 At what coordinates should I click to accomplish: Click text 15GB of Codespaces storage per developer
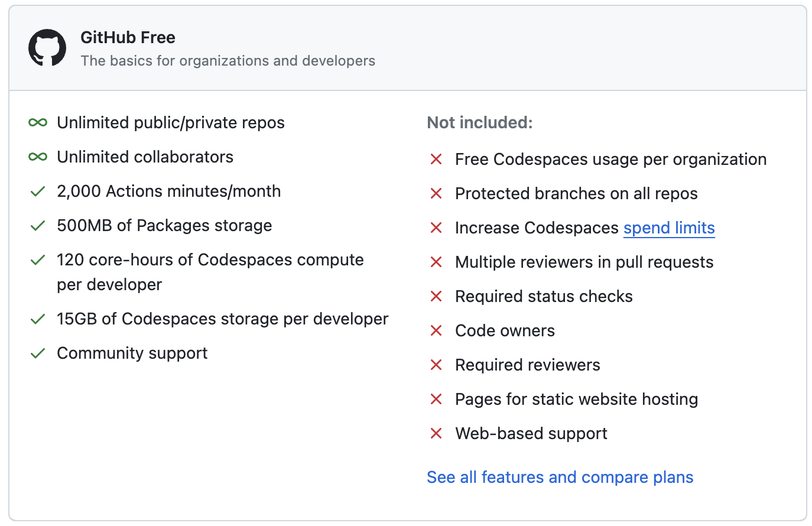(222, 319)
